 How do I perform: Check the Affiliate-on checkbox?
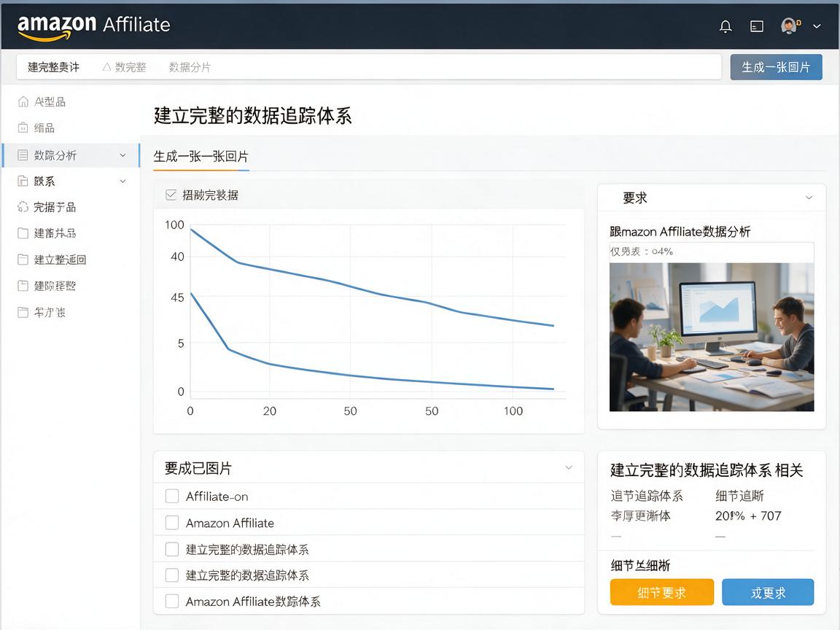click(172, 496)
